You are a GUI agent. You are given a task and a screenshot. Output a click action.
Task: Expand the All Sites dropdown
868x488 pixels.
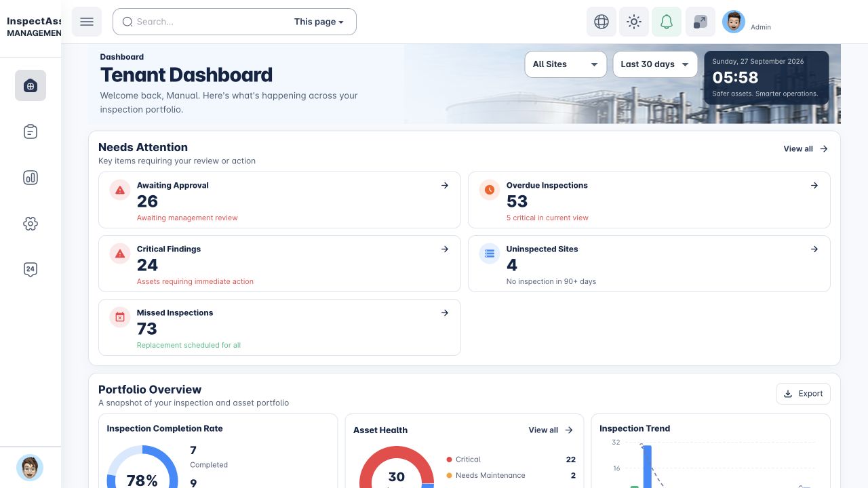tap(566, 64)
